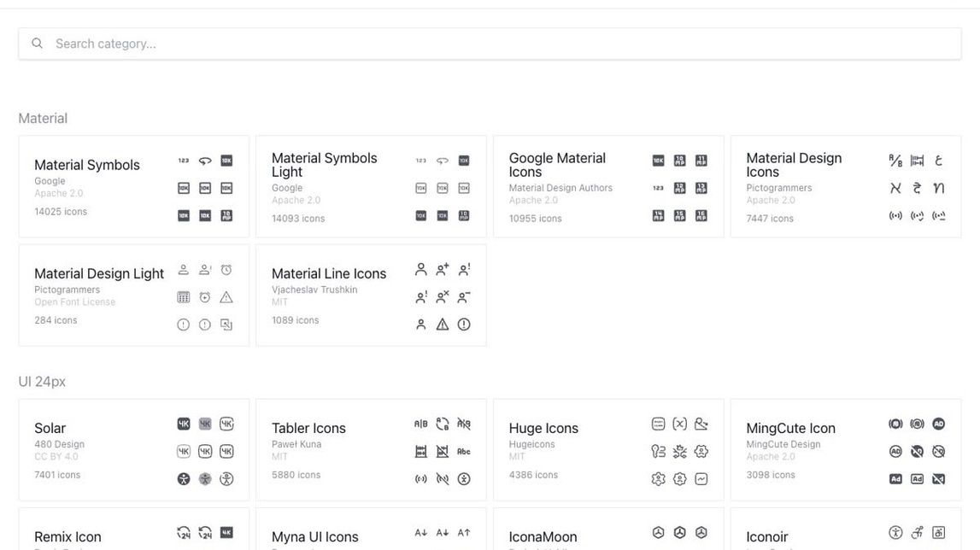Click the dark filled 4K icon in Solar
The width and height of the screenshot is (980, 550).
coord(183,424)
